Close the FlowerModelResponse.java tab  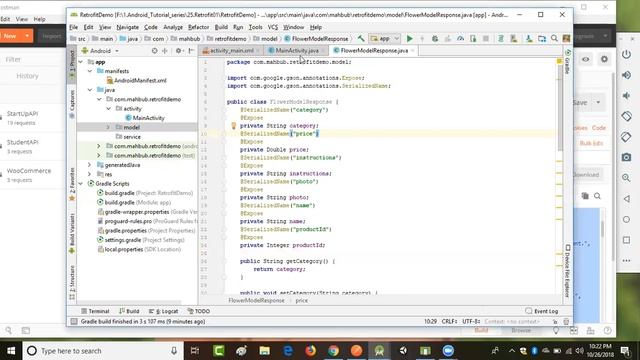413,51
